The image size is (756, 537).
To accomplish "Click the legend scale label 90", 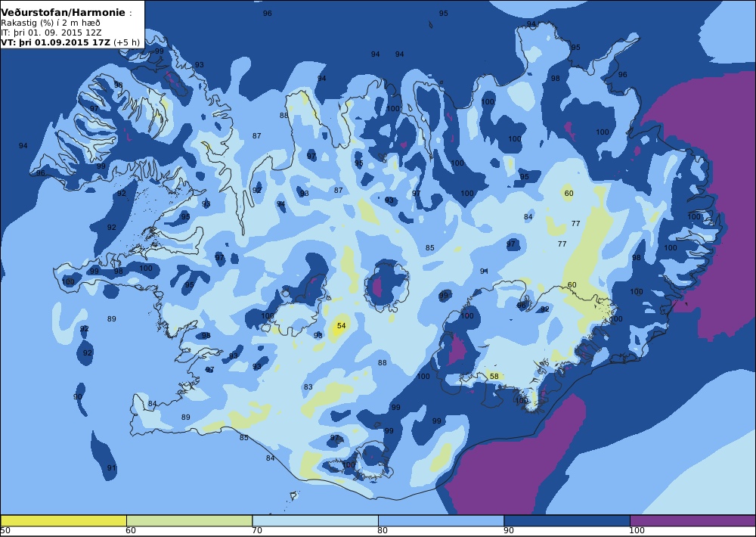I will tap(509, 531).
